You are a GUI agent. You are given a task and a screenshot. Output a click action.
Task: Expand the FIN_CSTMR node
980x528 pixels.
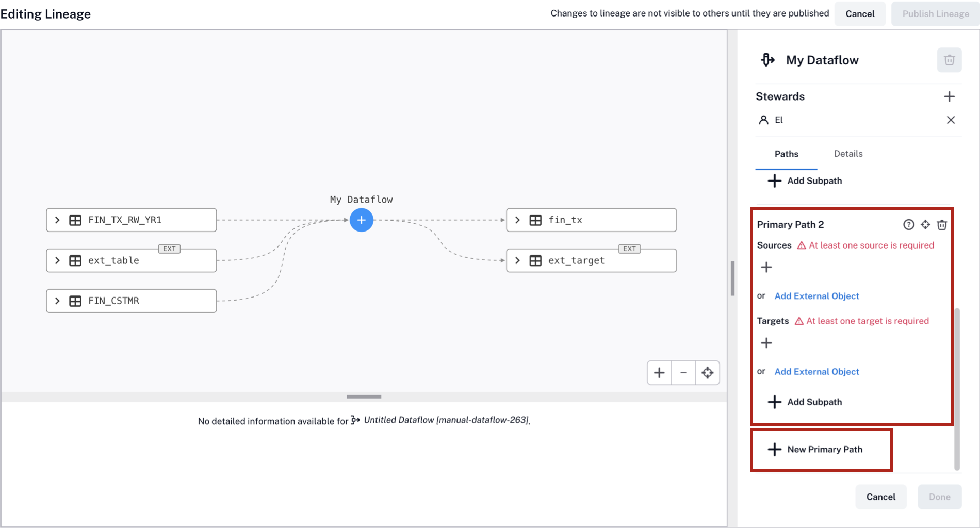point(57,301)
